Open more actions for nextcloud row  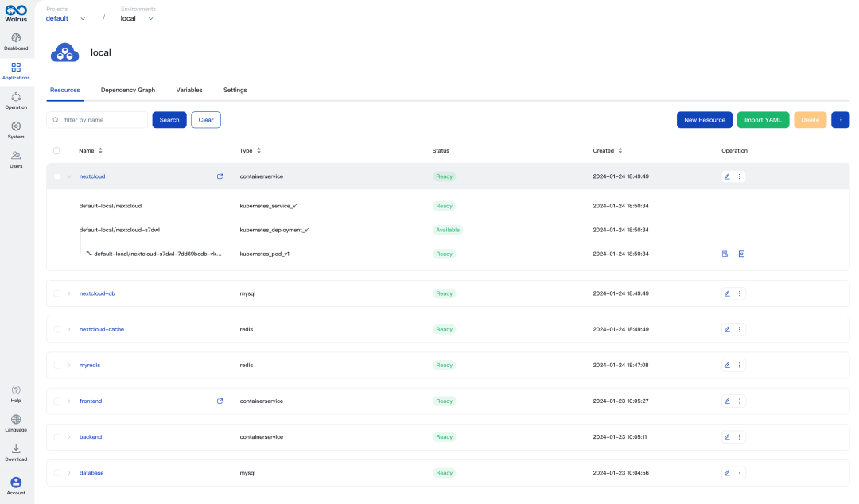[x=739, y=176]
